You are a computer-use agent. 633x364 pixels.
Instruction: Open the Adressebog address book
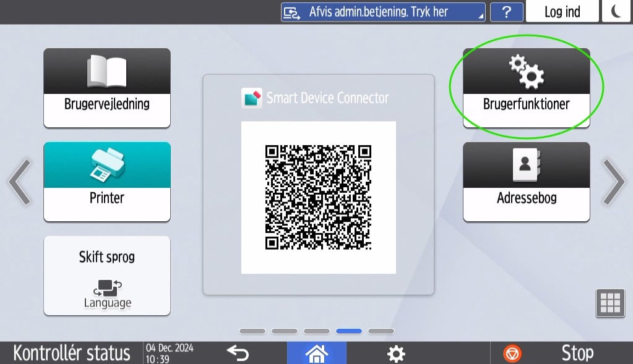click(x=526, y=181)
